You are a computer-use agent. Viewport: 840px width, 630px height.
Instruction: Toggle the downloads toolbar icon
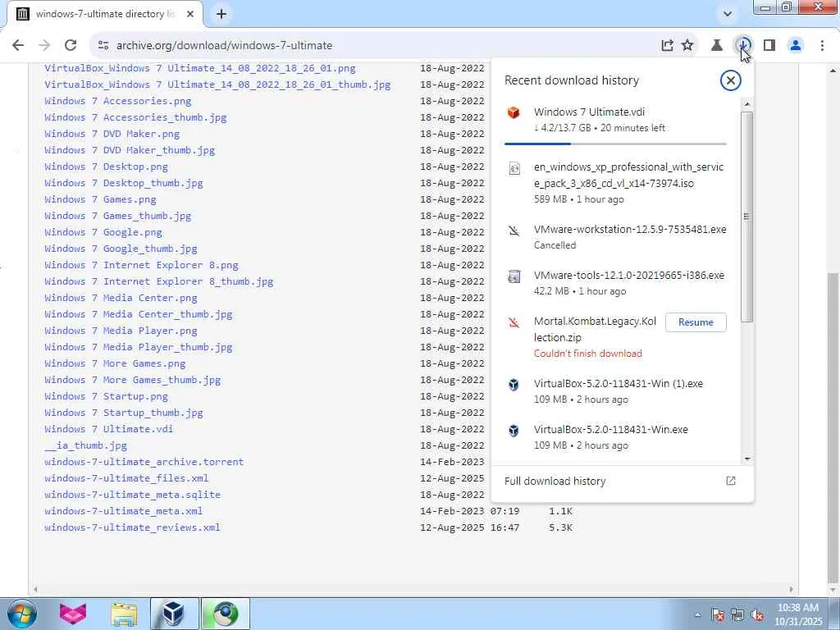(743, 46)
